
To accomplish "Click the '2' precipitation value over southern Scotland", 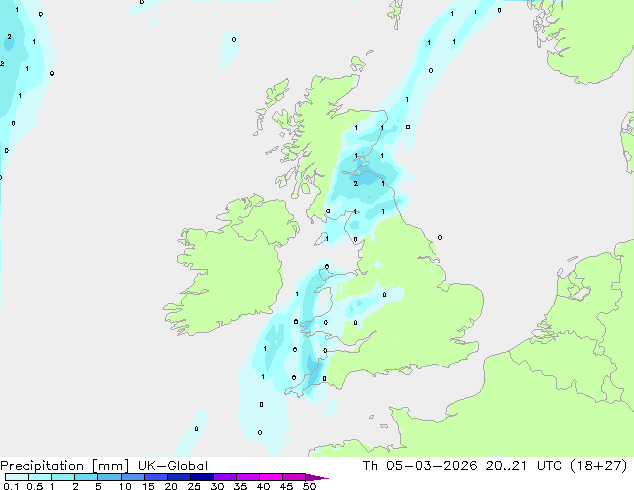I will [355, 184].
